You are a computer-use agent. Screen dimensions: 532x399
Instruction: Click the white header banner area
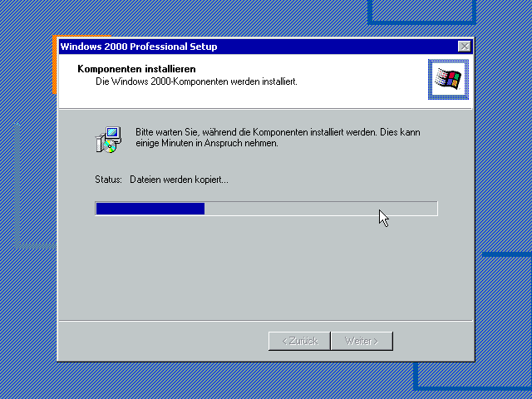265,81
